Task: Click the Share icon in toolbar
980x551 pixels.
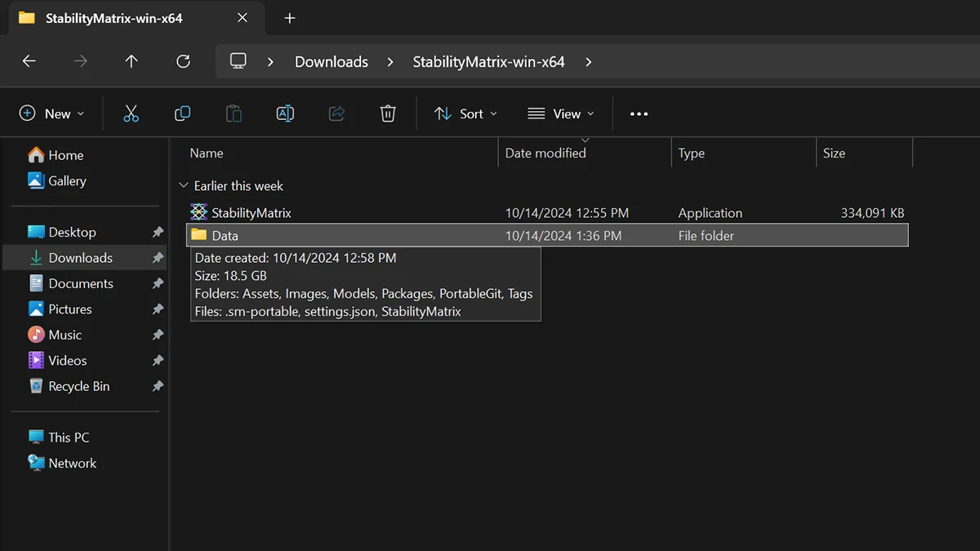Action: (x=336, y=113)
